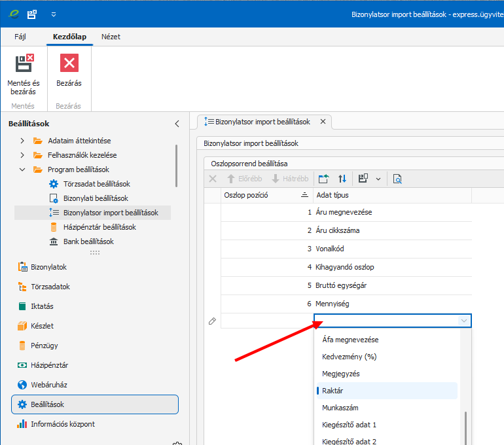Click the red Bezárás ribbon icon
The height and width of the screenshot is (445, 504).
tap(69, 63)
